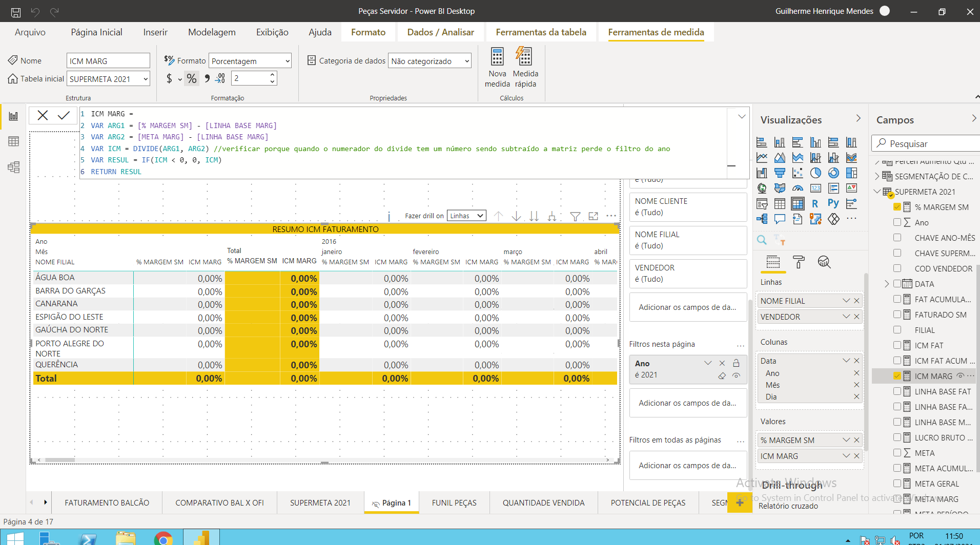Click the Medida rápida button
This screenshot has height=545, width=980.
[525, 67]
